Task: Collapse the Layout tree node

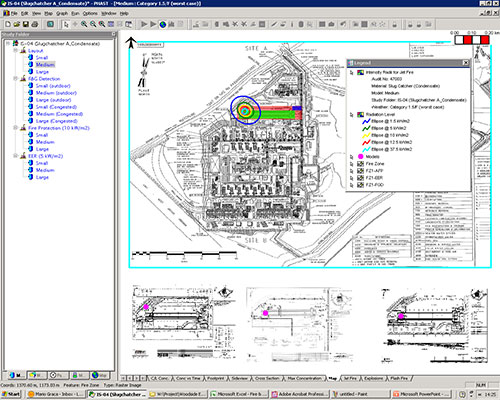Action: click(x=15, y=50)
